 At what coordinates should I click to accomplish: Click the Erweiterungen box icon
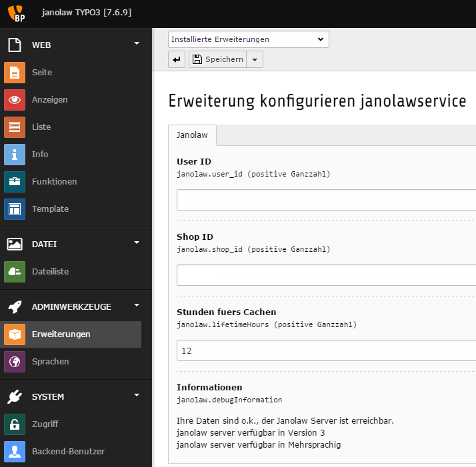coord(15,334)
